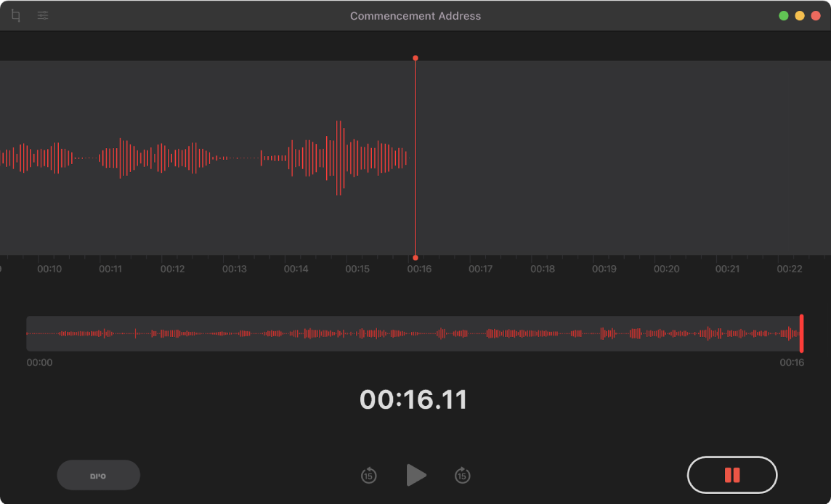Screen dimensions: 831x504
Task: Minimize window with the yellow button
Action: pos(800,16)
